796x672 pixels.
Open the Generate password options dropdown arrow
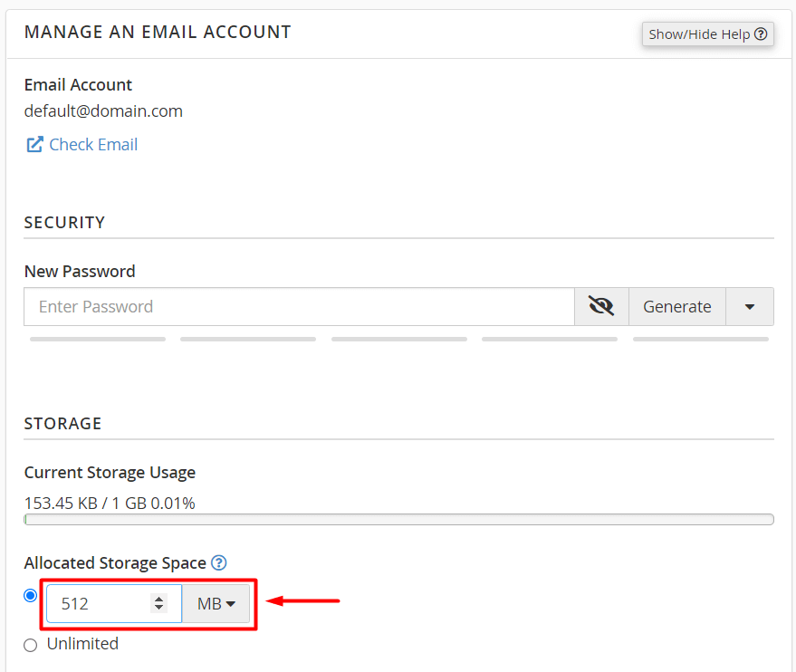pos(750,306)
